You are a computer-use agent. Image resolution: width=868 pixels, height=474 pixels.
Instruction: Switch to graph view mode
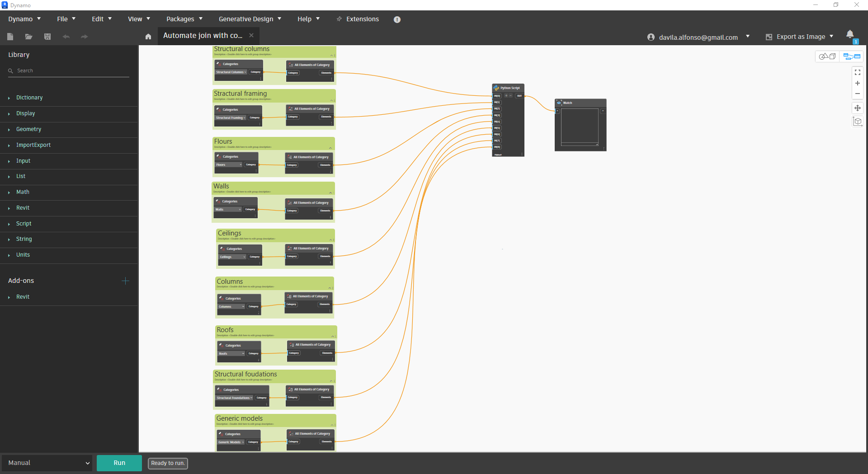pyautogui.click(x=852, y=56)
